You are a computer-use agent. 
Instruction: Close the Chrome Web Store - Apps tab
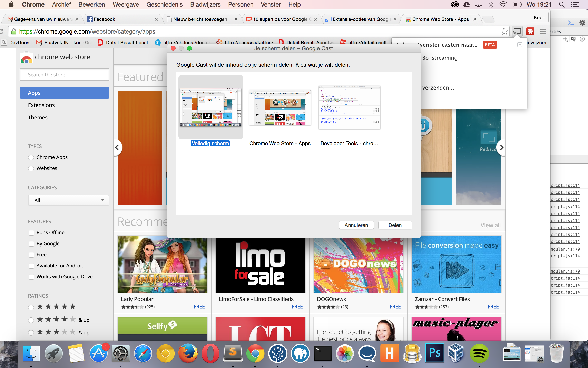pyautogui.click(x=475, y=19)
